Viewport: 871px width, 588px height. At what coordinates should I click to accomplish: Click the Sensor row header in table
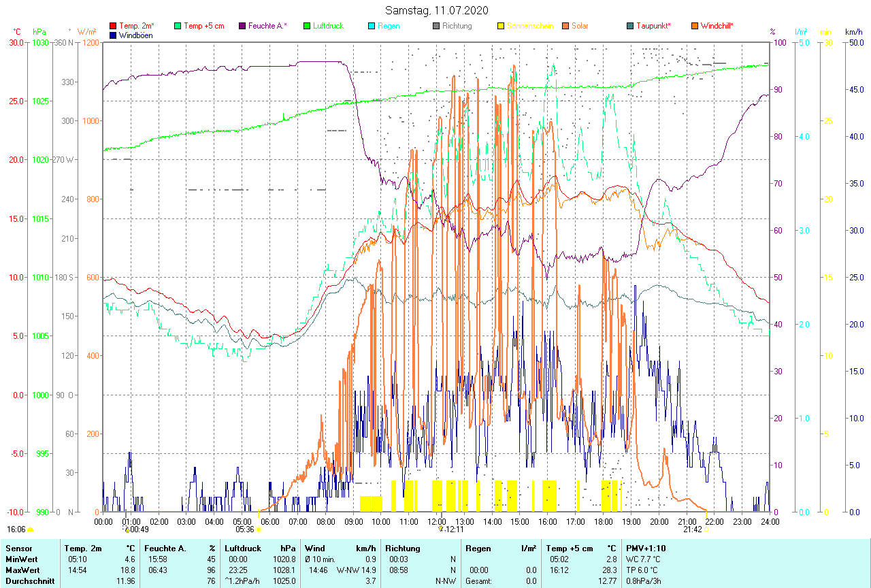(18, 548)
